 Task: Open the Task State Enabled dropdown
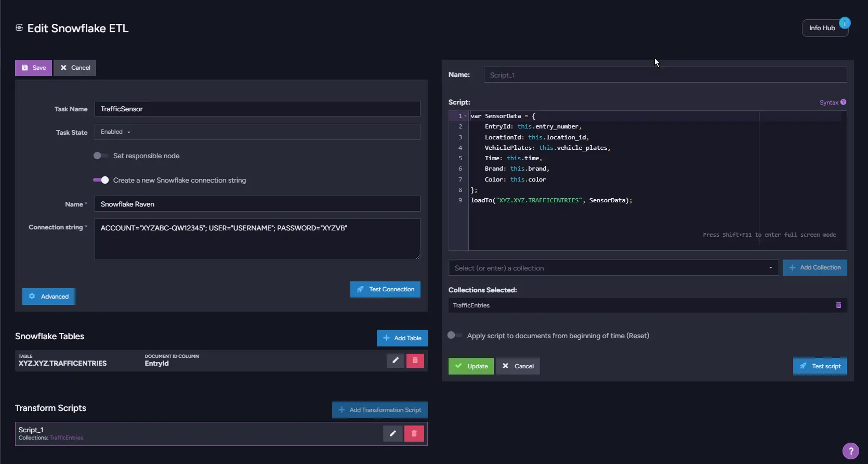257,132
